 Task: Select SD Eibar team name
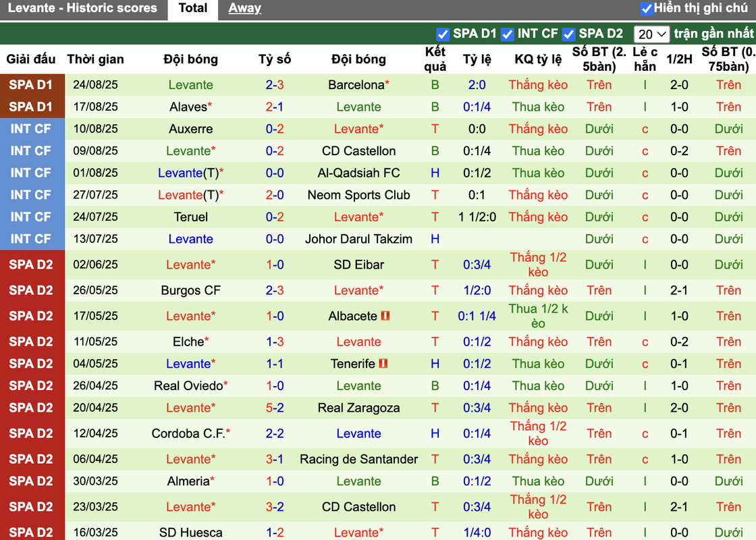[x=358, y=264]
